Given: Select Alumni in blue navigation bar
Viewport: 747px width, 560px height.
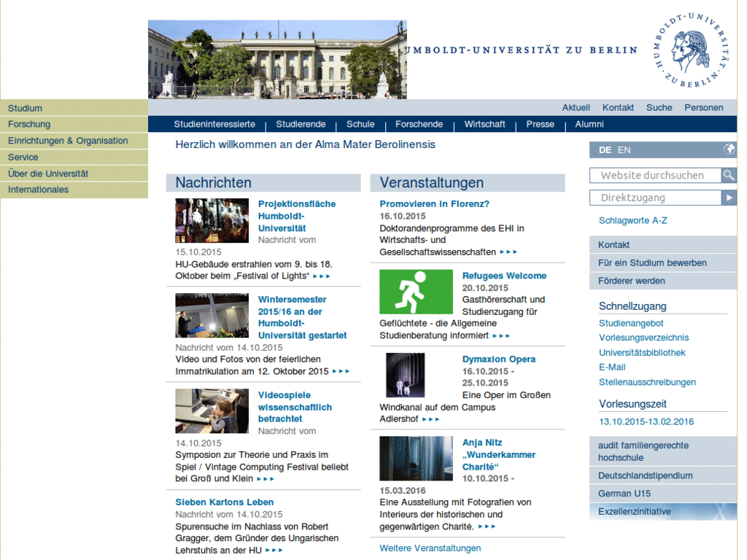Looking at the screenshot, I should 589,124.
